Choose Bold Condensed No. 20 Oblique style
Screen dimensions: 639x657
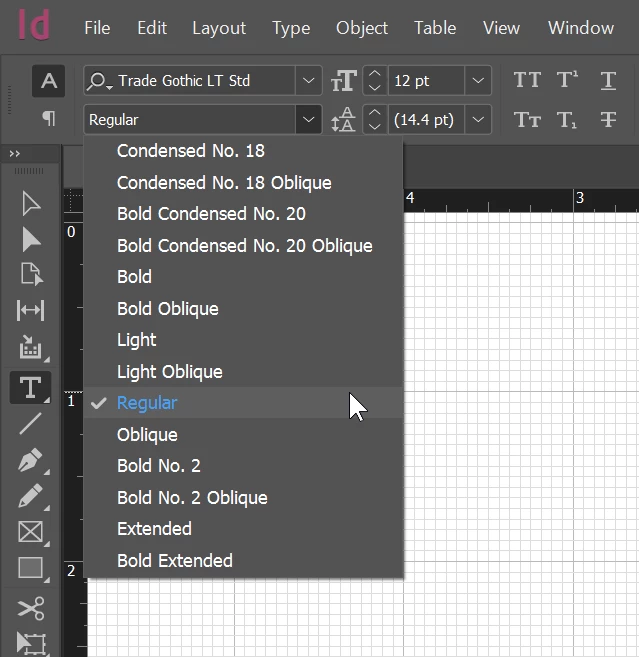click(243, 246)
